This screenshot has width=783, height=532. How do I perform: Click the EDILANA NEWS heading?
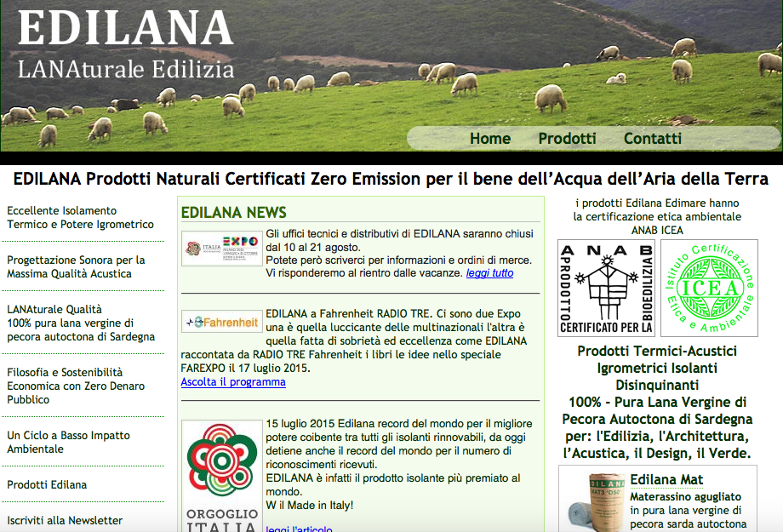point(234,212)
